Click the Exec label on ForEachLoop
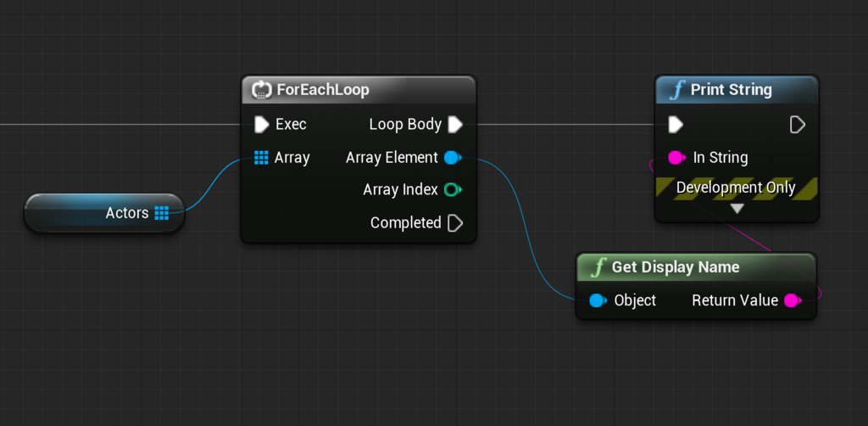This screenshot has height=426, width=868. (x=292, y=125)
